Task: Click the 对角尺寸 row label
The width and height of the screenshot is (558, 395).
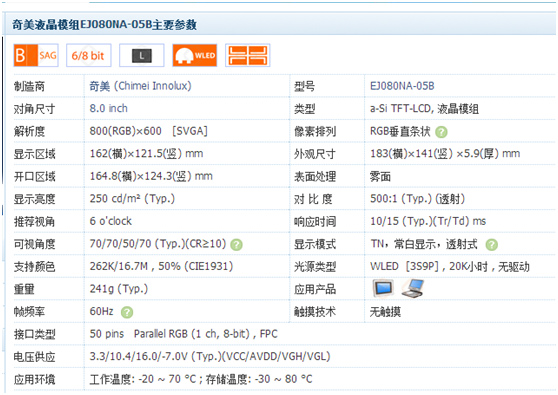Action: [34, 109]
